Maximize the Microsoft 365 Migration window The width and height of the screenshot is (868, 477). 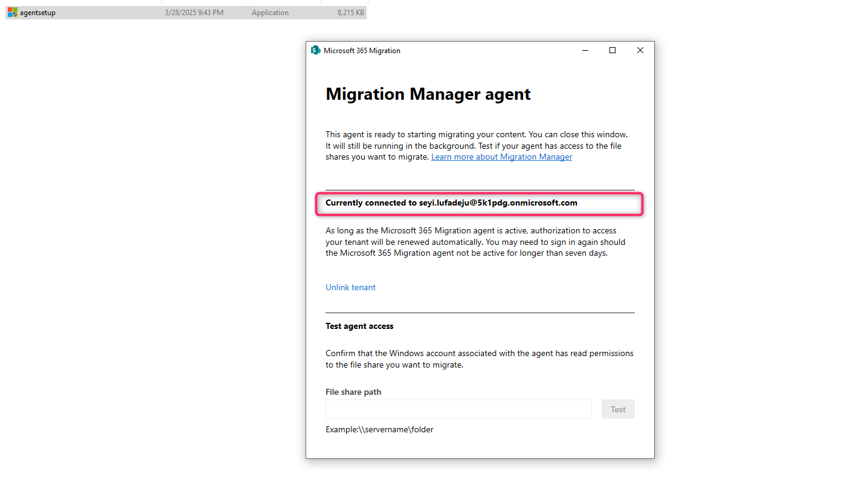[612, 51]
